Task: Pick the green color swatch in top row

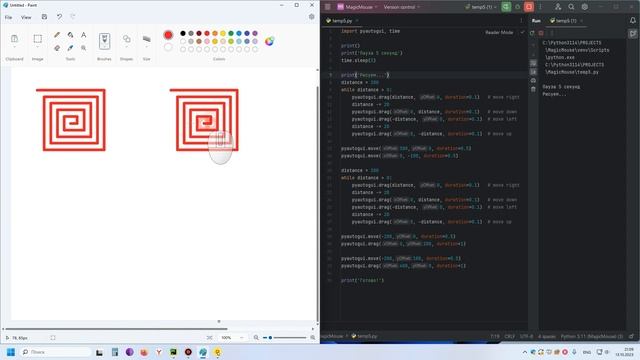Action: tap(231, 33)
